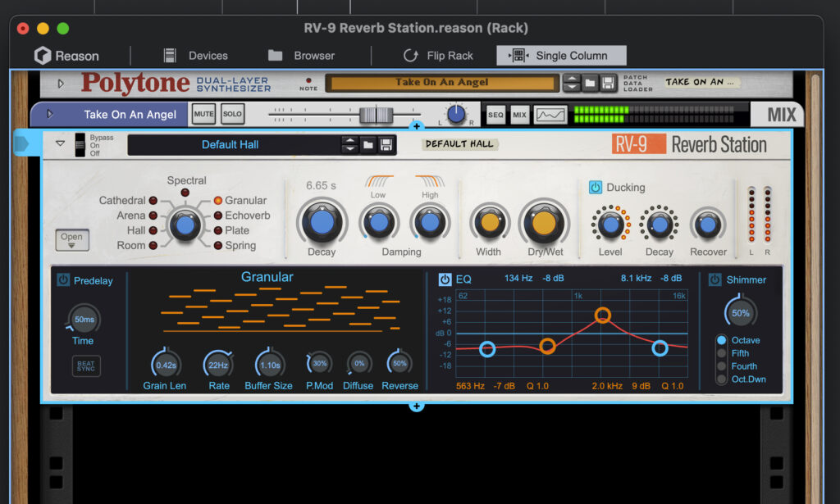Toggle the EQ power button
840x504 pixels.
point(445,279)
